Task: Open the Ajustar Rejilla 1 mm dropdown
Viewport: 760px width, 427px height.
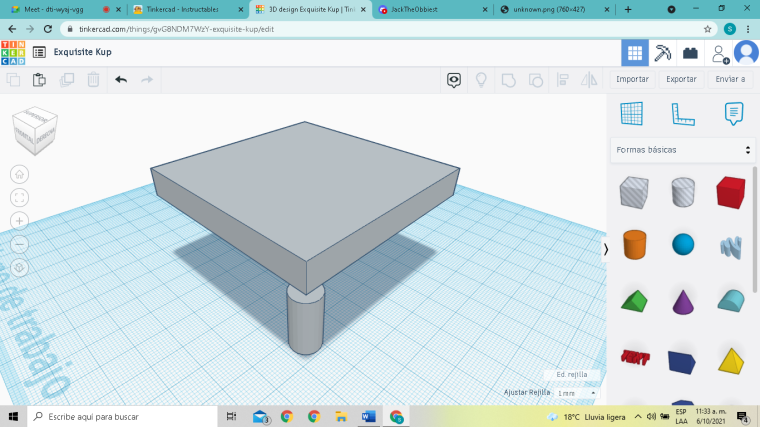Action: tap(576, 393)
